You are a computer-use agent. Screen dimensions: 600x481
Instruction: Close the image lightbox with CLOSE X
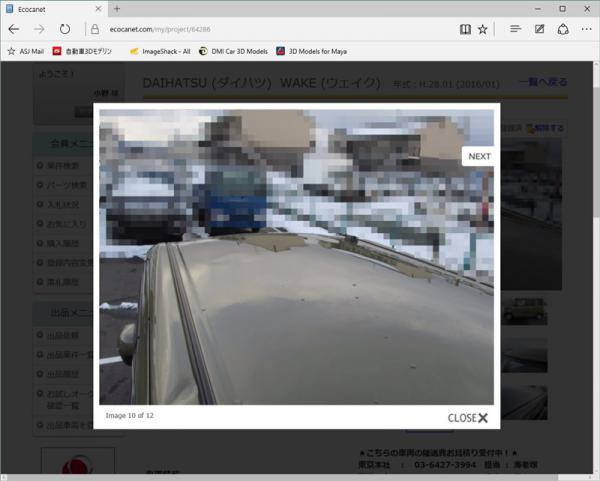pos(468,418)
